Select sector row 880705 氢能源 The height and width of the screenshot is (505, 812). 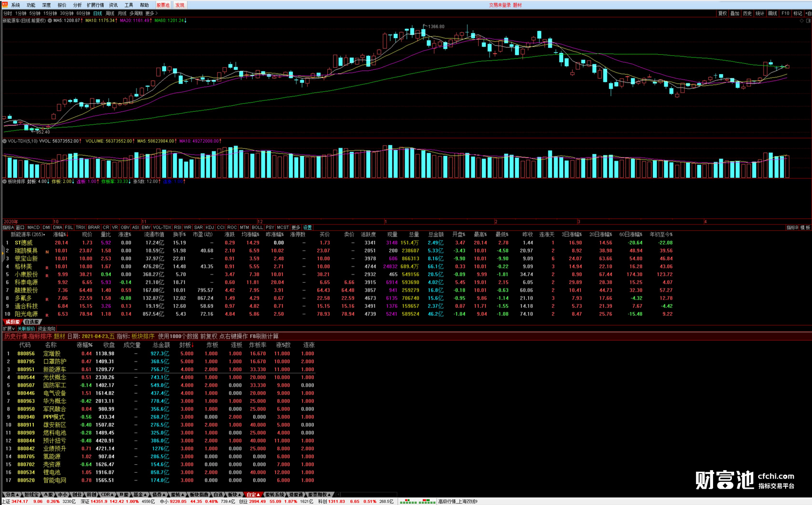(x=160, y=457)
